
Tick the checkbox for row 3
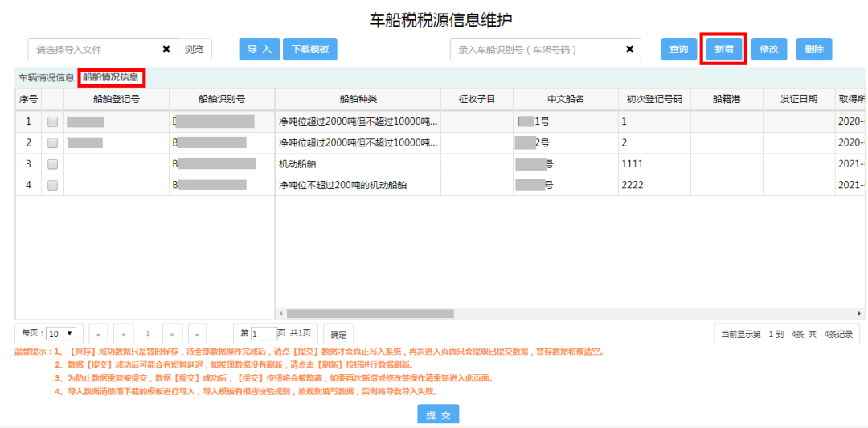52,164
